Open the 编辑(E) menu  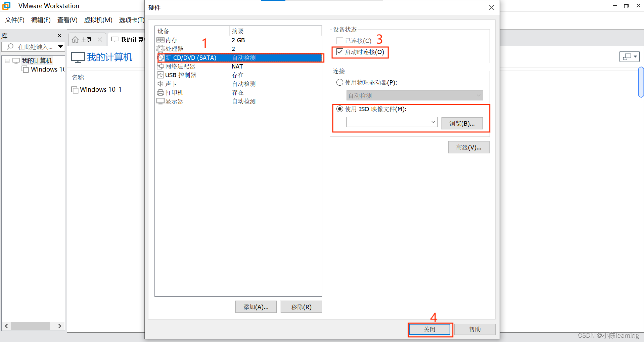coord(41,20)
